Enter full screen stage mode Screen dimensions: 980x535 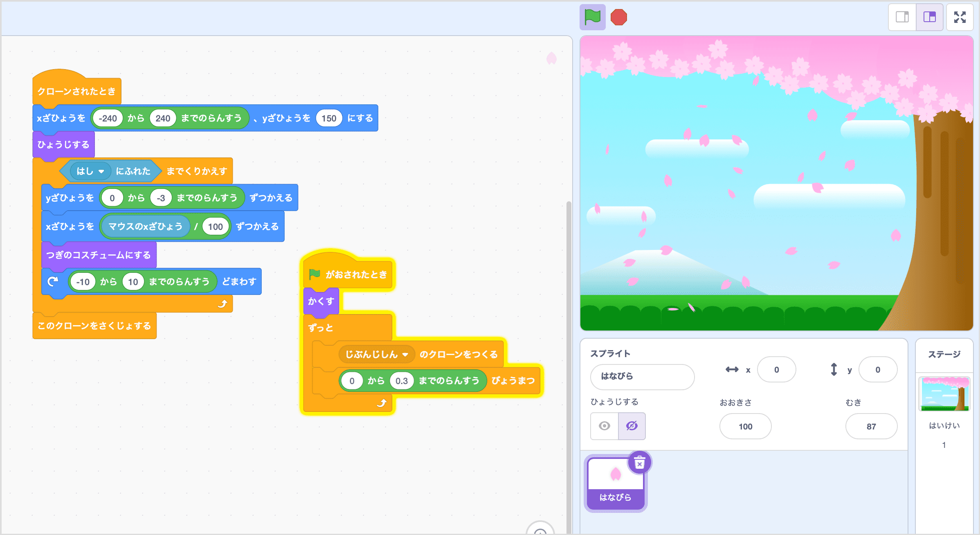(960, 17)
